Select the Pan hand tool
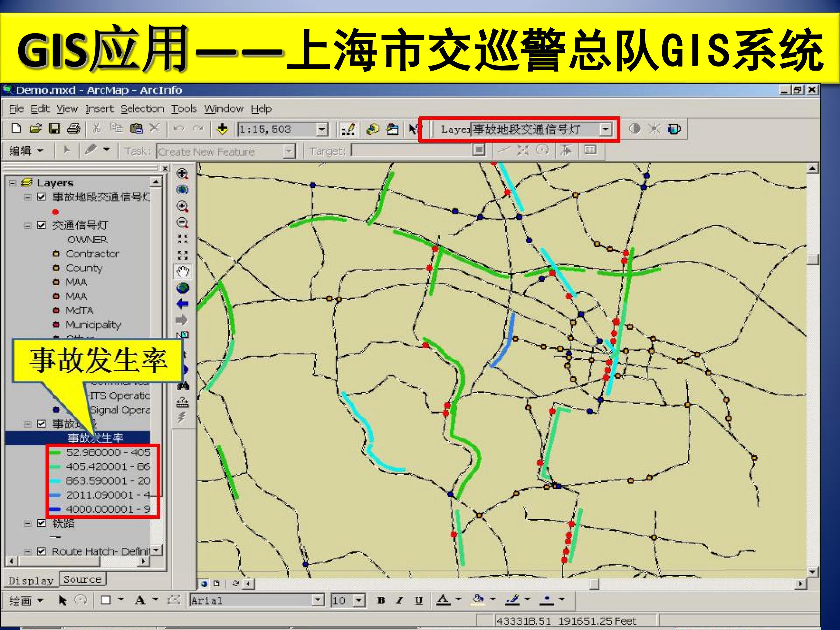 coord(183,272)
